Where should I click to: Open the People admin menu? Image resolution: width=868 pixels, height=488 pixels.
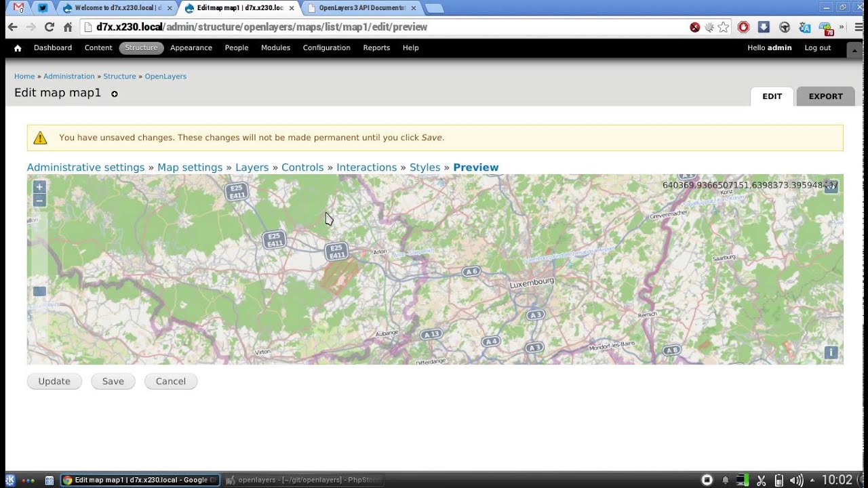pos(237,48)
